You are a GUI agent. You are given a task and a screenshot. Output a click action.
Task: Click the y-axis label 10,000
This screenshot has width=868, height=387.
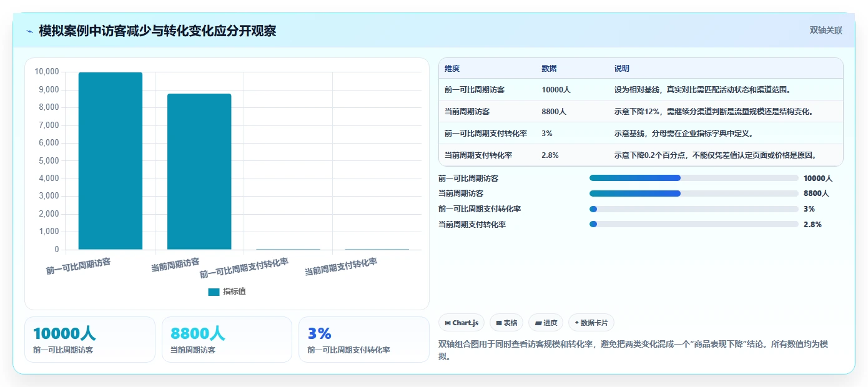(x=47, y=72)
